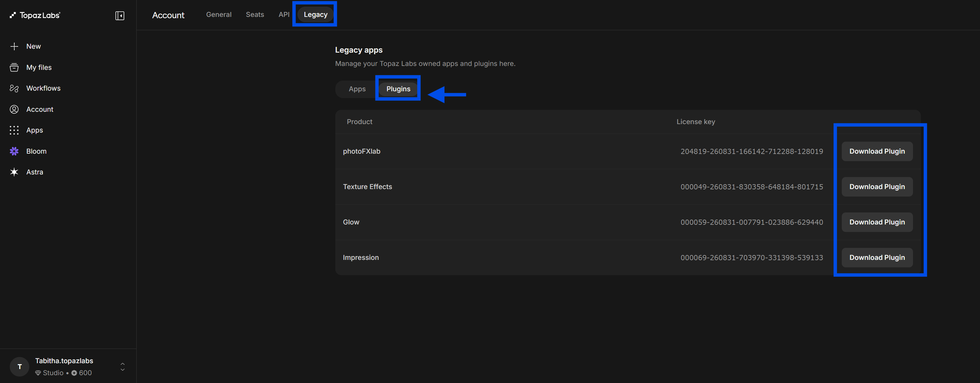Image resolution: width=980 pixels, height=383 pixels.
Task: Click the Astra star icon
Action: tap(14, 172)
